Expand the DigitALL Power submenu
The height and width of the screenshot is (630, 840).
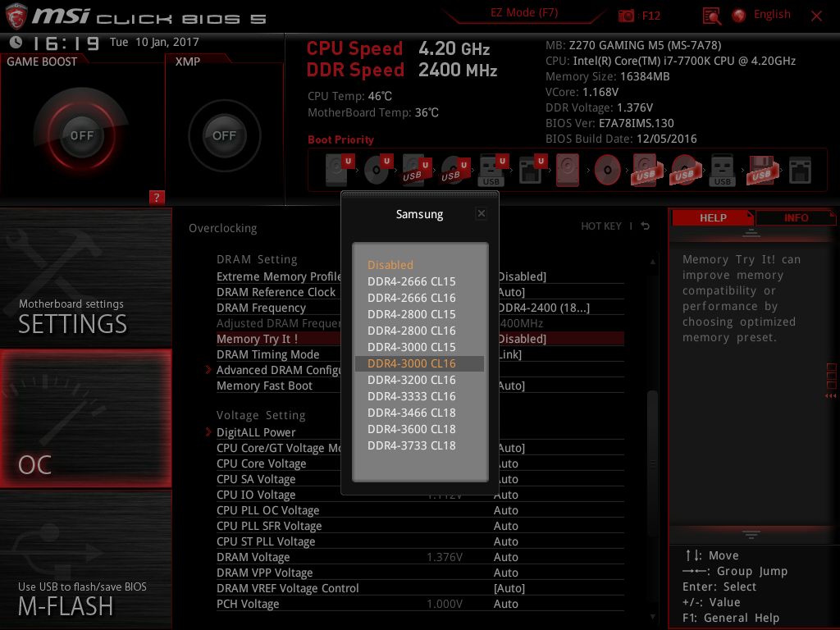point(256,432)
